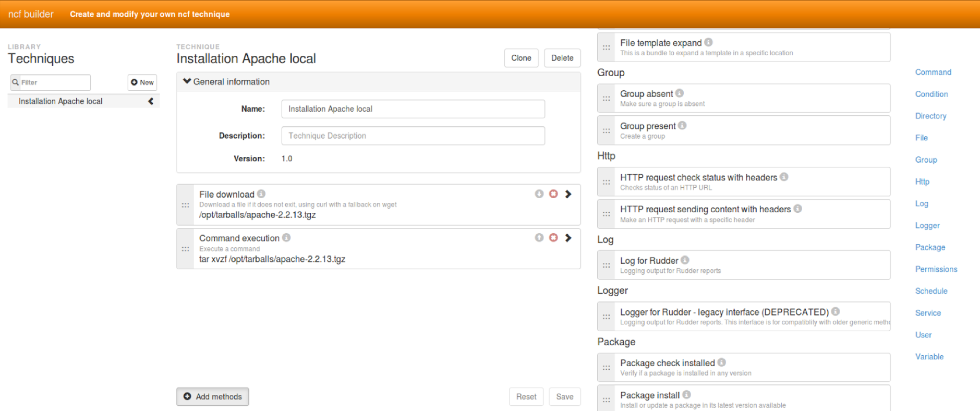Click the info icon beside Package check installed

point(722,362)
